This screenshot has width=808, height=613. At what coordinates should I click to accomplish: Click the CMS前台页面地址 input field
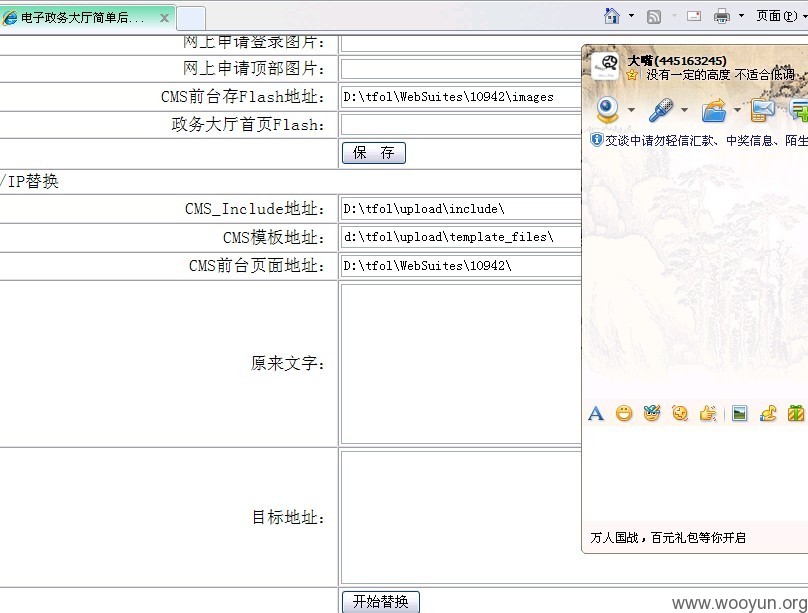tap(461, 266)
